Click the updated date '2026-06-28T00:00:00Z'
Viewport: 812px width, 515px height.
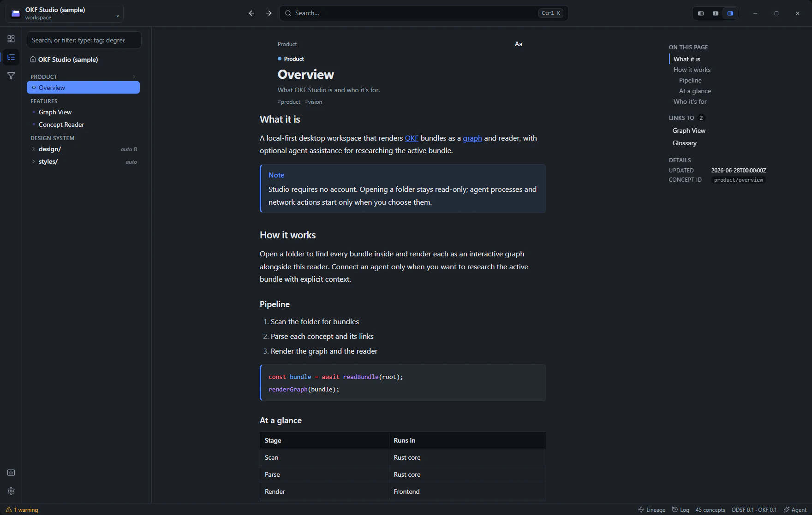coord(738,170)
